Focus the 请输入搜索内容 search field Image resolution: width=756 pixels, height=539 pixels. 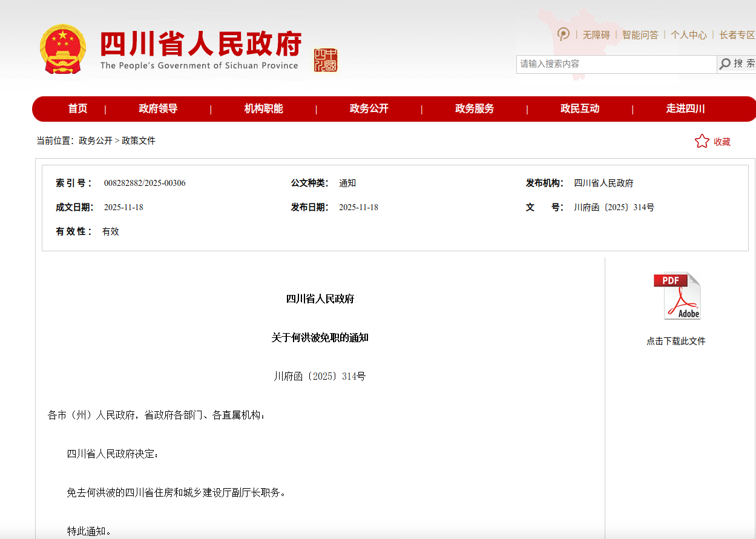(616, 64)
